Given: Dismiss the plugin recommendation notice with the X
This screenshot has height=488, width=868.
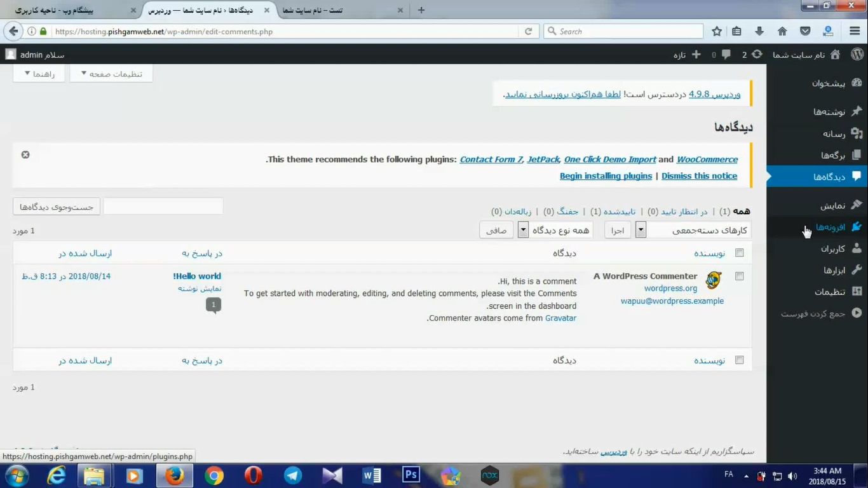Looking at the screenshot, I should pos(25,154).
